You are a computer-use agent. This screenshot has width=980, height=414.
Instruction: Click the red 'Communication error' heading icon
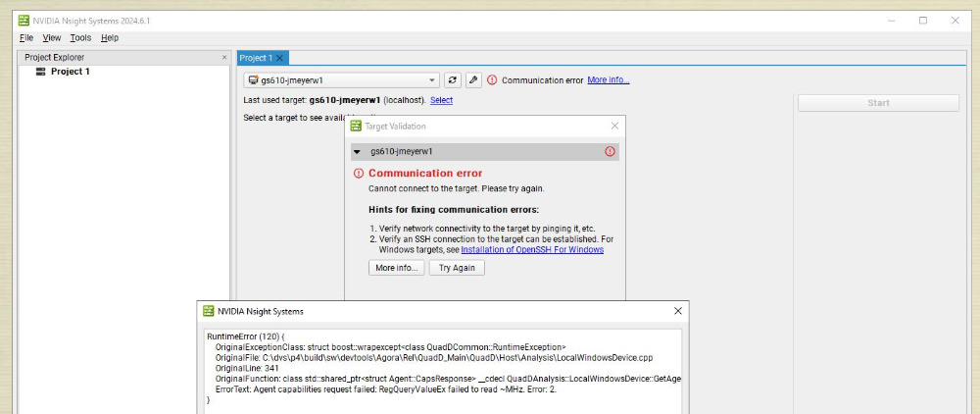(358, 174)
